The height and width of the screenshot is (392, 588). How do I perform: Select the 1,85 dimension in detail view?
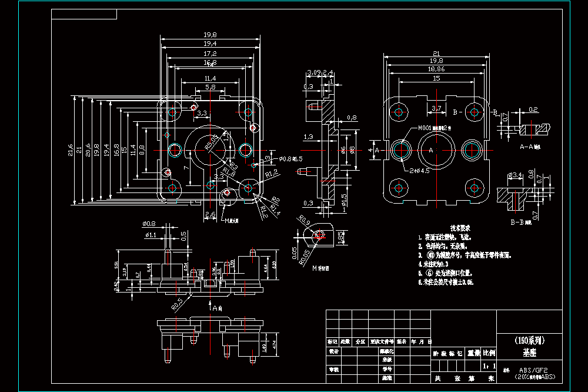tap(340, 237)
